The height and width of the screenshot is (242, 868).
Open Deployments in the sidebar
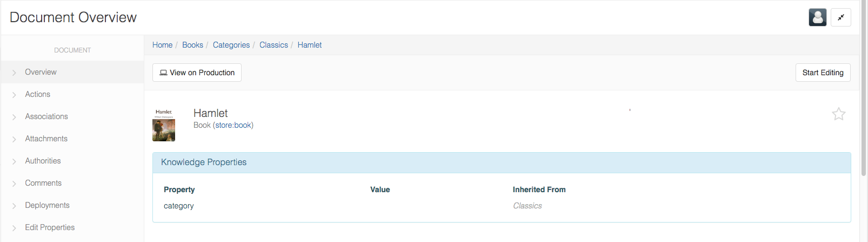click(x=47, y=205)
